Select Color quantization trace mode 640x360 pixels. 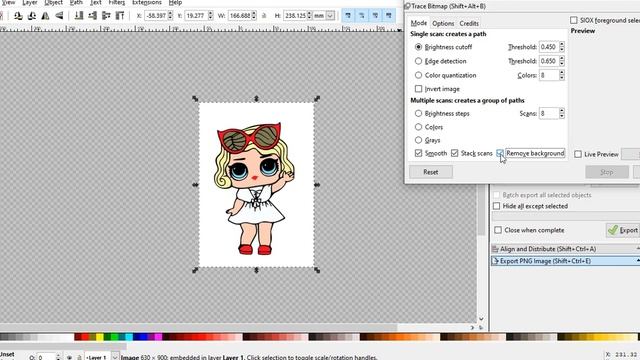(418, 75)
